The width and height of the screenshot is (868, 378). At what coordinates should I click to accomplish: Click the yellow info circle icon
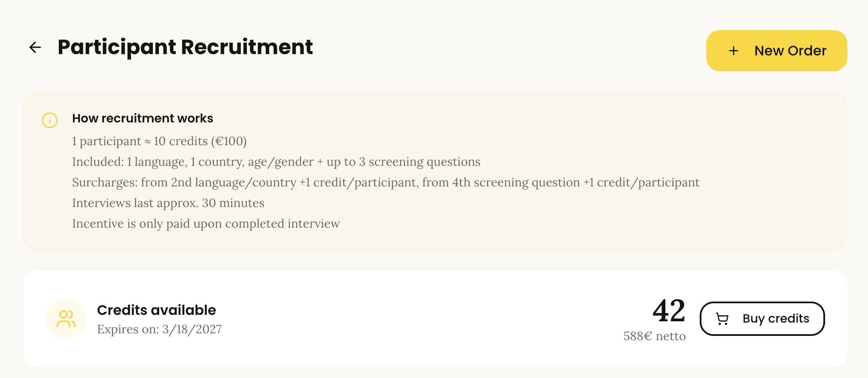coord(50,120)
